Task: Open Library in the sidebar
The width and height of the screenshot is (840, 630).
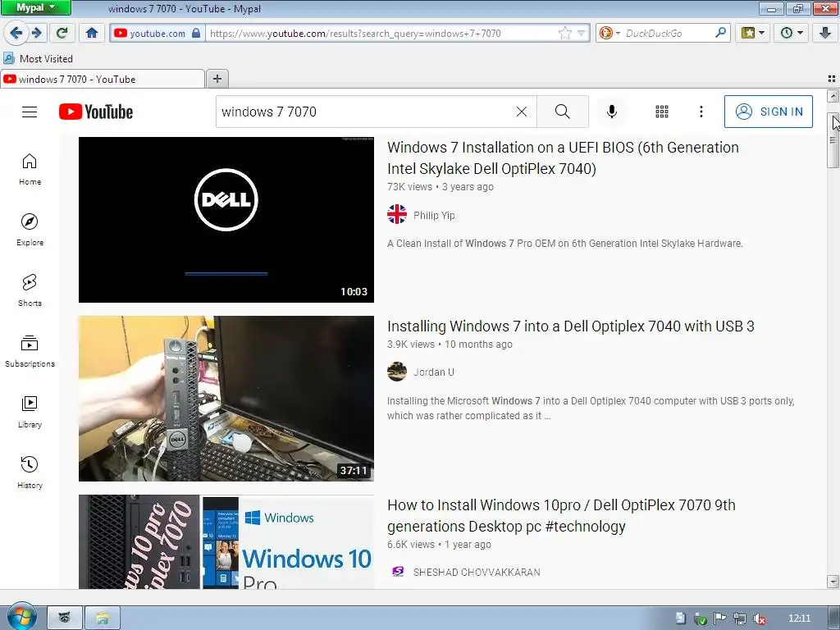Action: 30,412
